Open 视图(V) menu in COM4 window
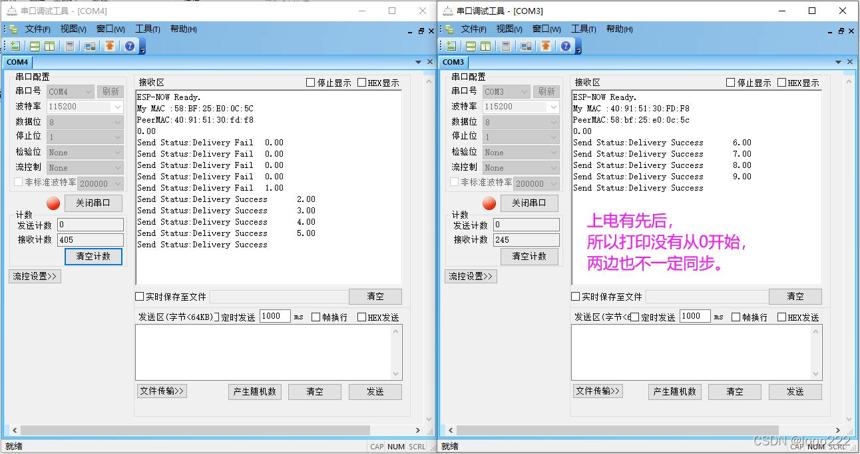The image size is (860, 454). (x=73, y=29)
